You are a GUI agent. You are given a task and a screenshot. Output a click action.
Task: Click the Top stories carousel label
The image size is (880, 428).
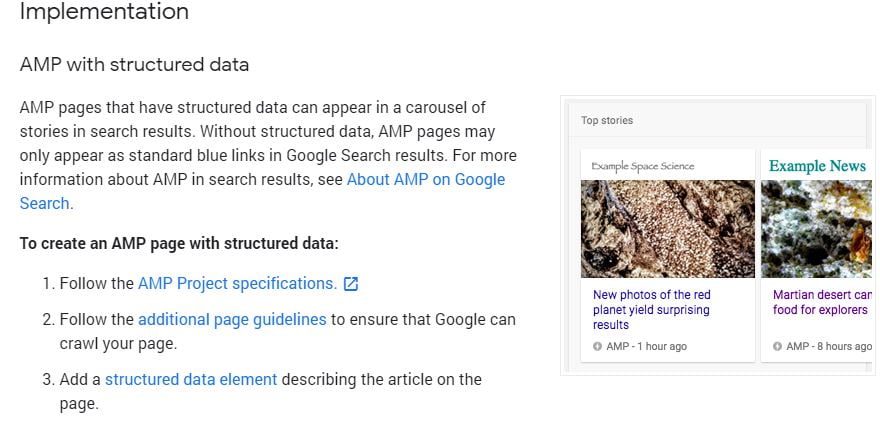coord(607,121)
